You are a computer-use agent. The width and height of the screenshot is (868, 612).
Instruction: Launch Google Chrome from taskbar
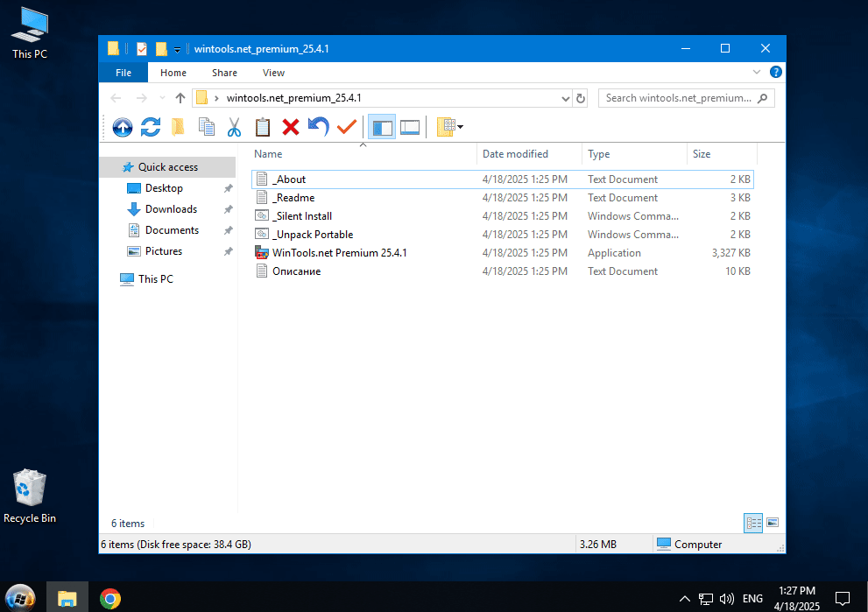[x=110, y=598]
